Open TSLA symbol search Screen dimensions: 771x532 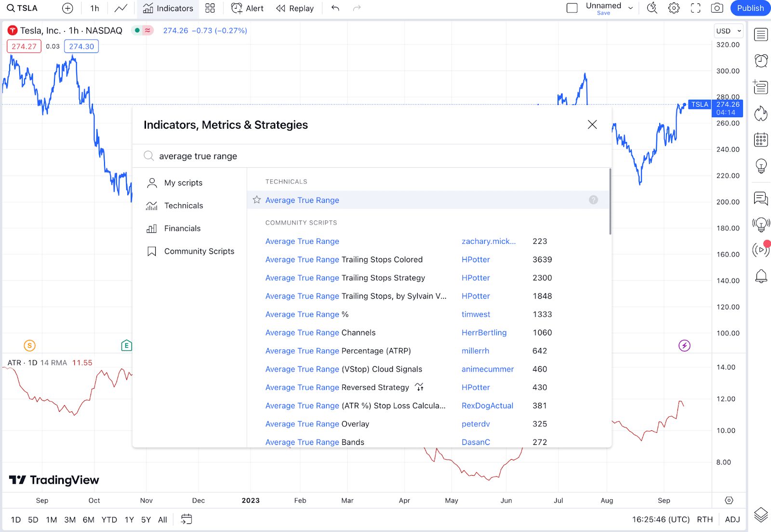coord(22,8)
